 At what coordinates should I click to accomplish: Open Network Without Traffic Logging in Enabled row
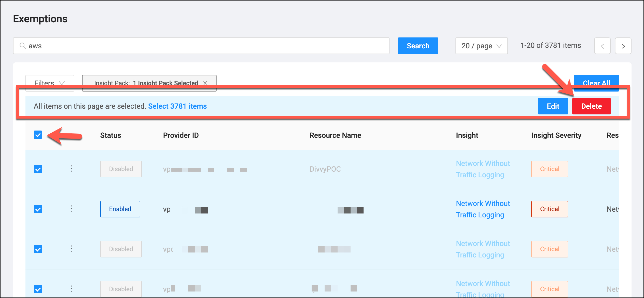pyautogui.click(x=483, y=209)
